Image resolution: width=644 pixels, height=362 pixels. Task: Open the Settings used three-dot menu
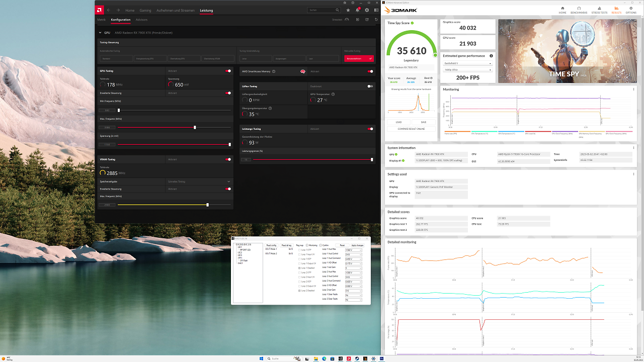click(633, 174)
